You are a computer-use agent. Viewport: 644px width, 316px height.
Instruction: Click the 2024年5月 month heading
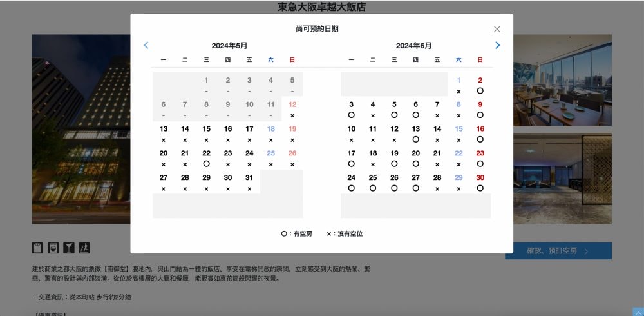click(x=229, y=46)
